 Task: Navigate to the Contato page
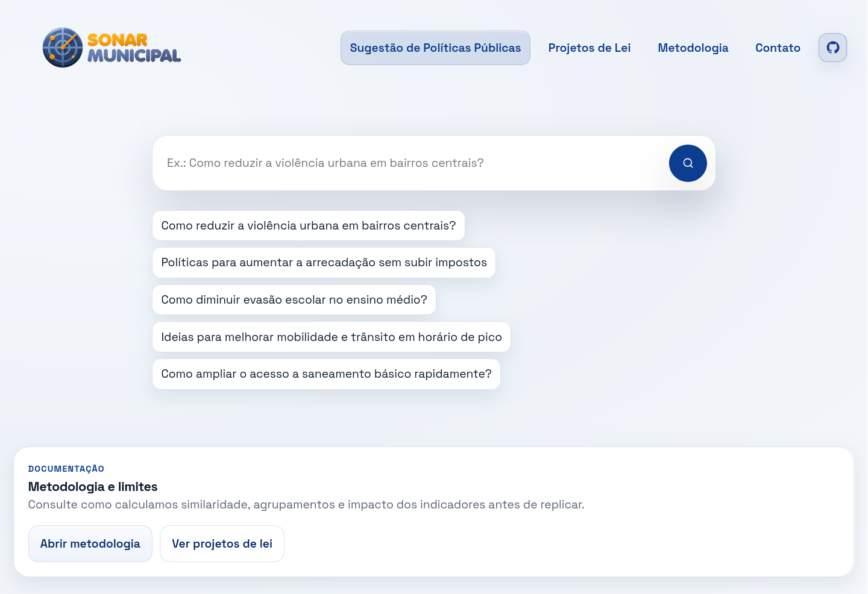(x=778, y=48)
